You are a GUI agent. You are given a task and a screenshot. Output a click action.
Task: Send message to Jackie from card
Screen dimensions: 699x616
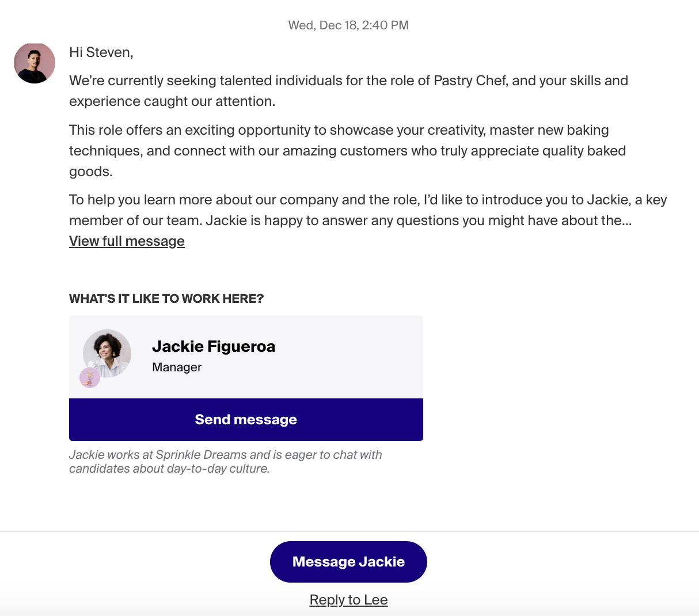pyautogui.click(x=246, y=420)
